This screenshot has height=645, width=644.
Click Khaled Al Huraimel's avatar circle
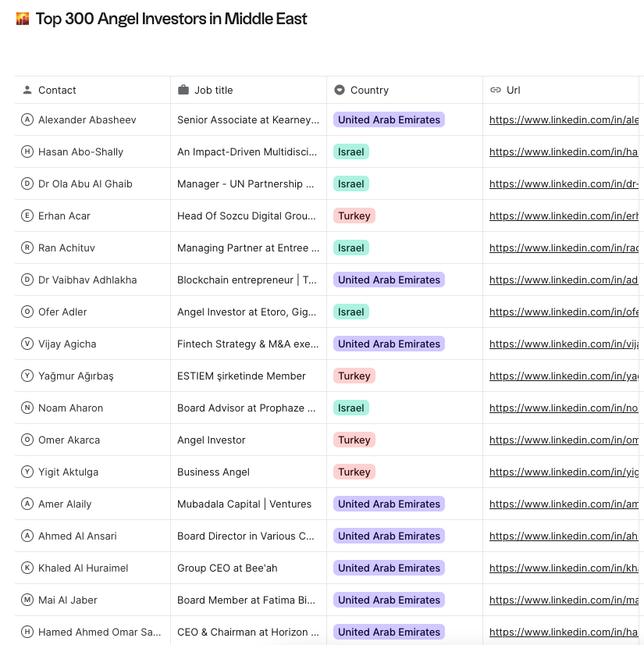27,568
